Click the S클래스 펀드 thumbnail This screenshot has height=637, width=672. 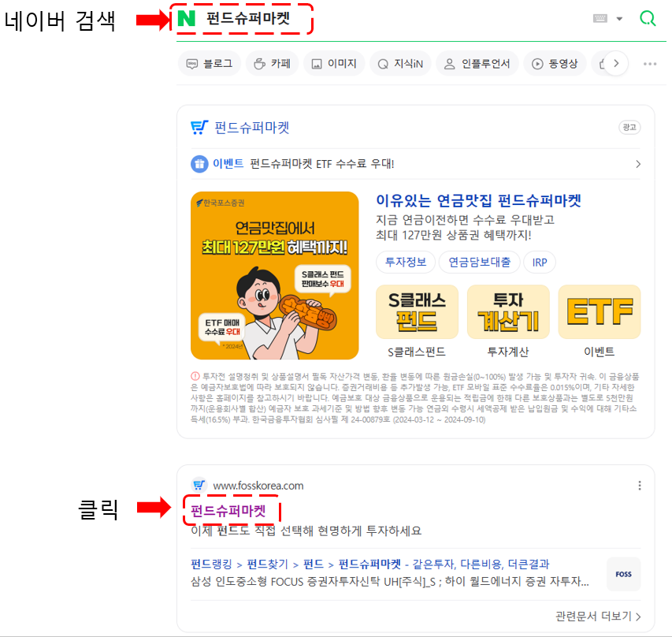417,312
